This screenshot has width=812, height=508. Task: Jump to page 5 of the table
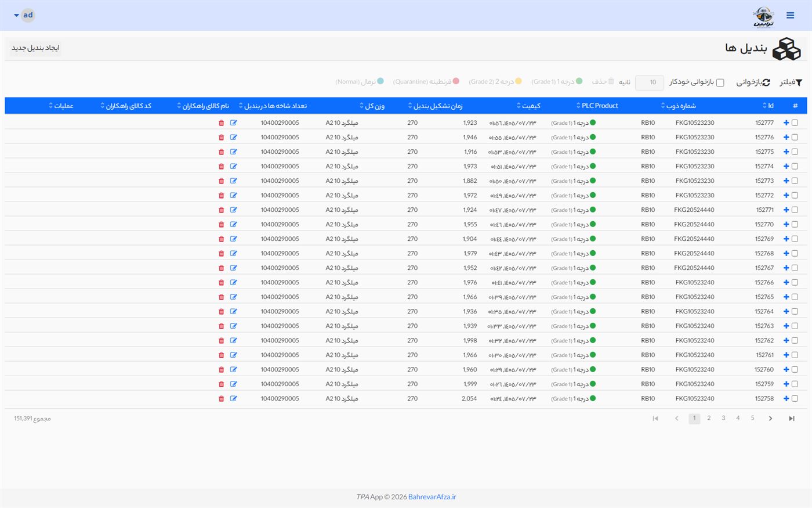[752, 419]
